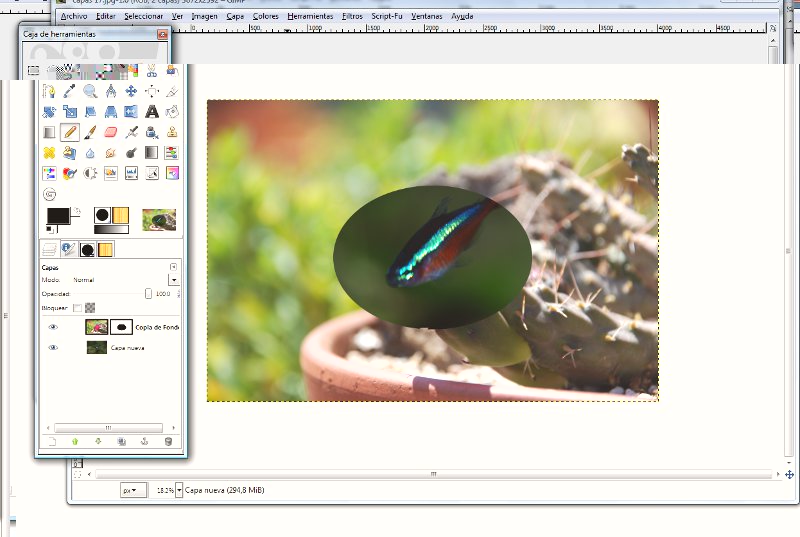Open the Colores menu
The width and height of the screenshot is (800, 537).
pyautogui.click(x=266, y=16)
